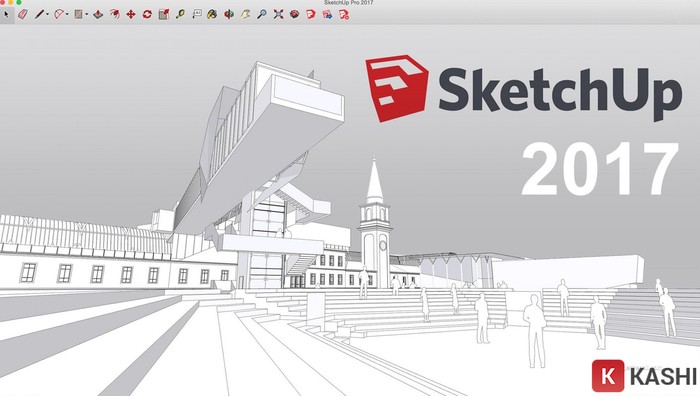The image size is (700, 396).
Task: Pick the Rectangle shape tool
Action: point(79,14)
